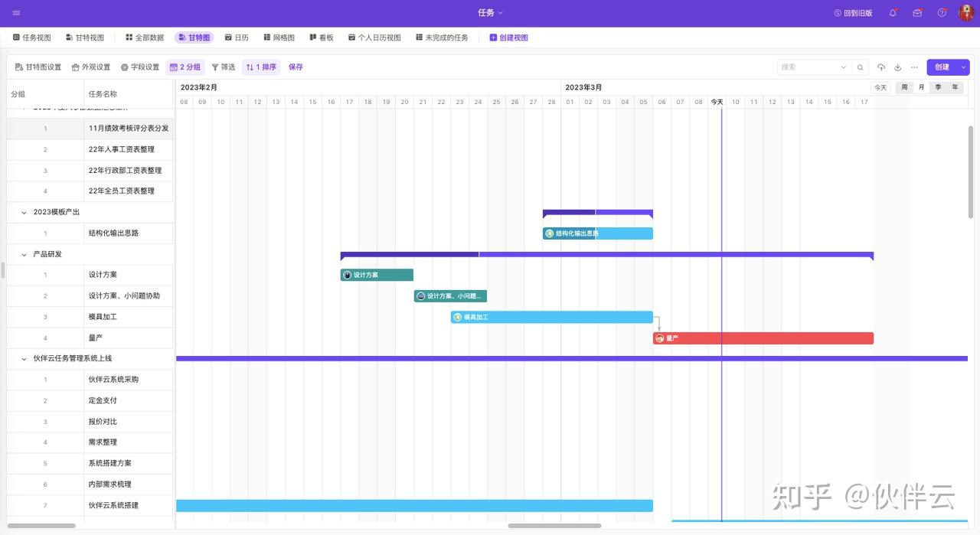The image size is (980, 535).
Task: Click the cloud upload icon
Action: [x=881, y=67]
